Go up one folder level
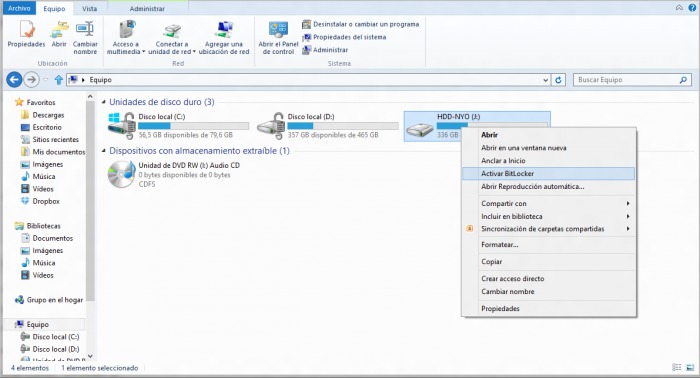Viewport: 700px width, 378px height. 58,80
